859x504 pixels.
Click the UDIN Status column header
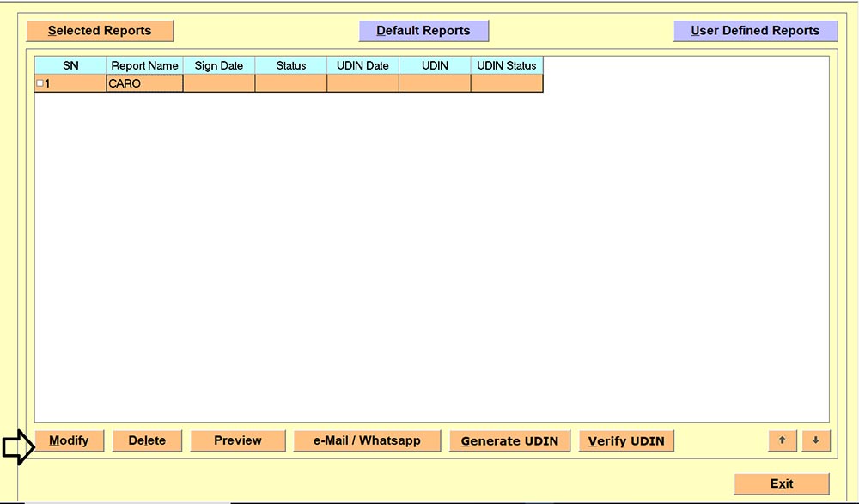pos(507,65)
